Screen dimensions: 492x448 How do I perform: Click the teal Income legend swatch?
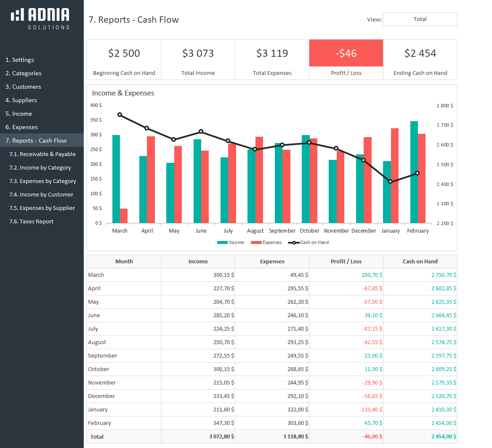point(222,243)
